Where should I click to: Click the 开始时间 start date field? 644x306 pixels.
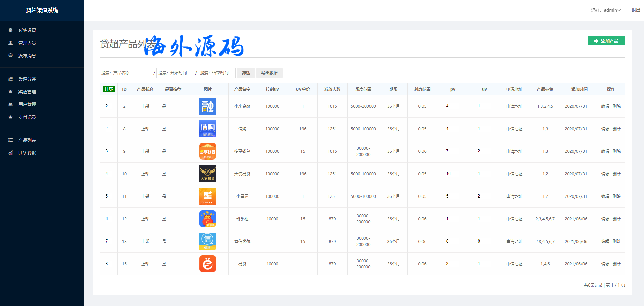tap(175, 73)
